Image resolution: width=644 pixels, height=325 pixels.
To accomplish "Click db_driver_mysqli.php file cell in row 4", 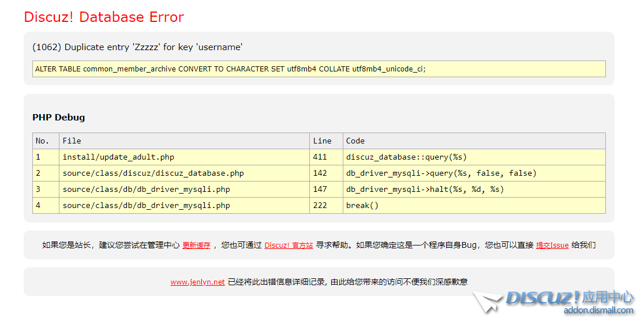I will [185, 206].
